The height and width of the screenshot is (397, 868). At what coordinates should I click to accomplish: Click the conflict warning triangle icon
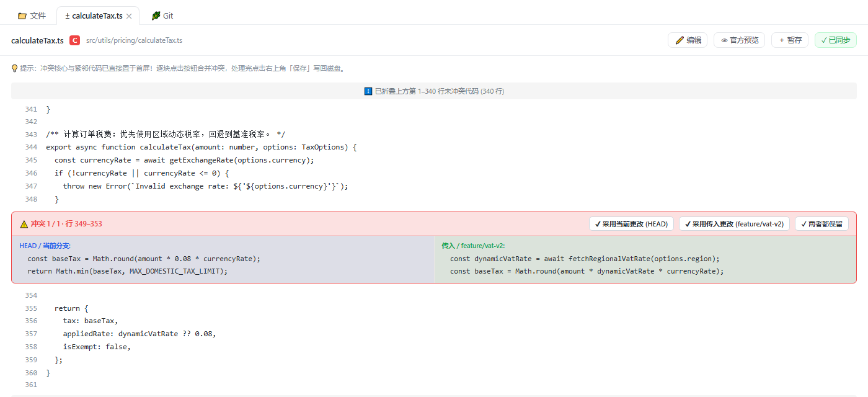(24, 224)
